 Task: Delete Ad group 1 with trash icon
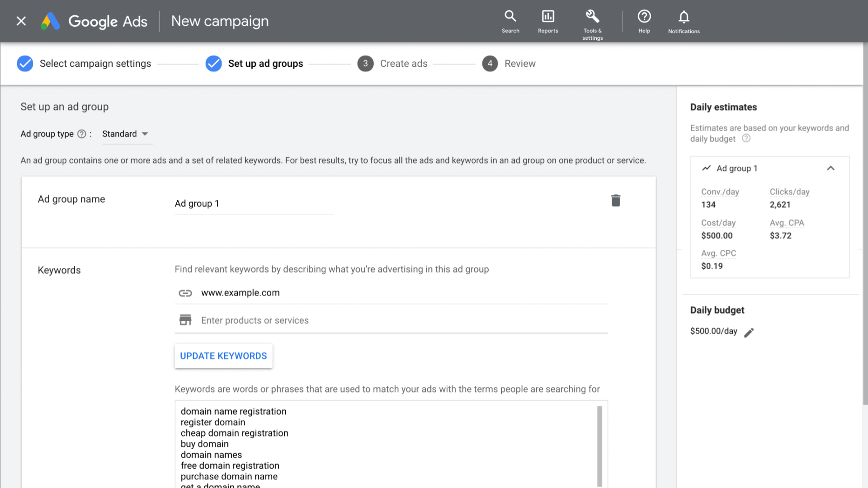click(616, 201)
